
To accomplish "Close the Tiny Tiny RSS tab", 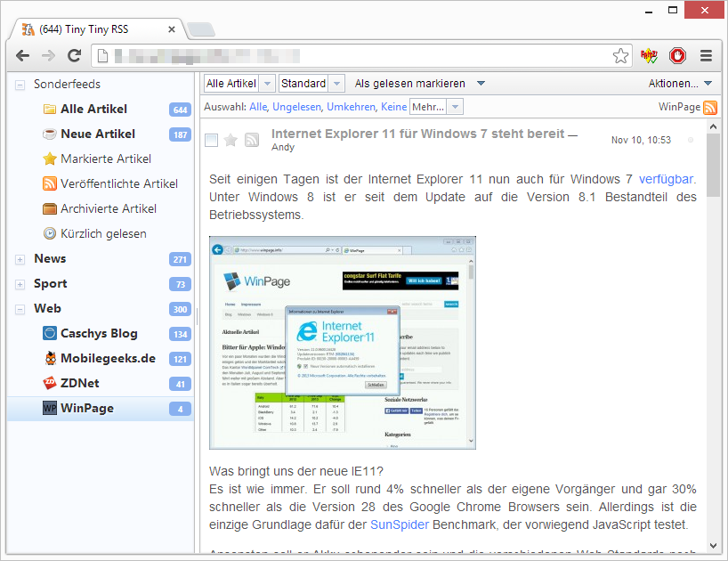I will (x=172, y=29).
